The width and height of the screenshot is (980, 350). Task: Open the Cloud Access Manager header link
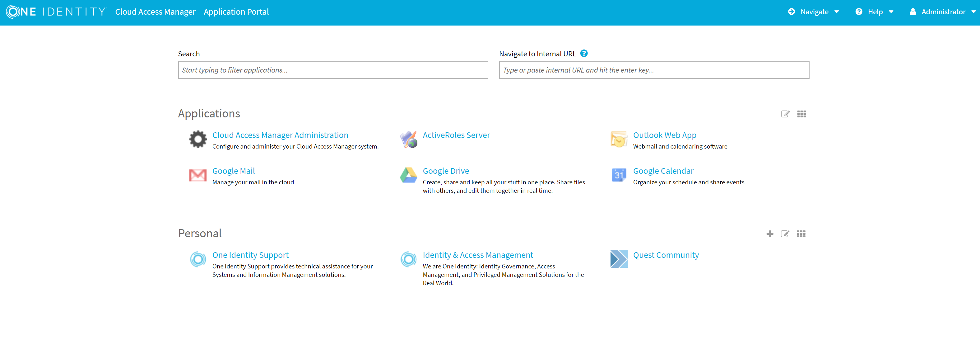pos(155,12)
